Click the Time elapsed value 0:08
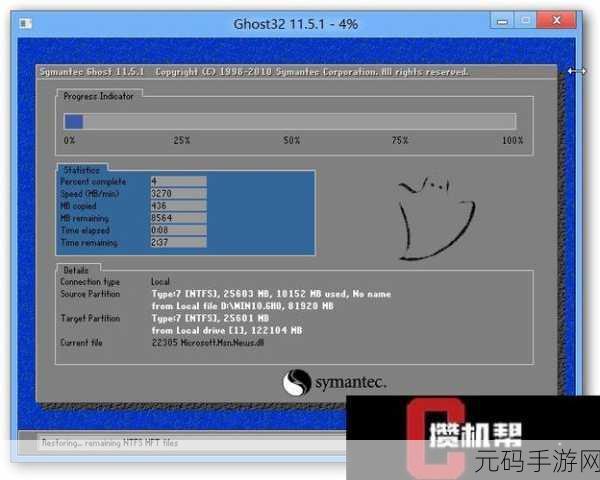600x480 pixels. (179, 230)
